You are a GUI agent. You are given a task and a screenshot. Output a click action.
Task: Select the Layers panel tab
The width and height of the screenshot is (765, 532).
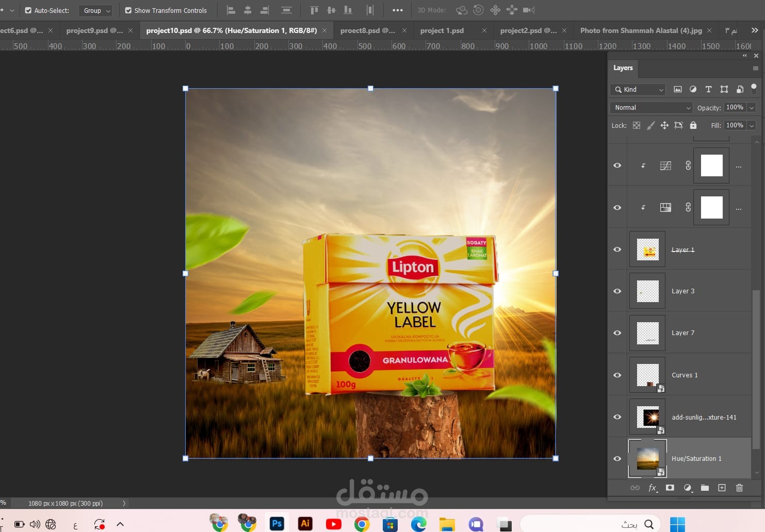(623, 68)
